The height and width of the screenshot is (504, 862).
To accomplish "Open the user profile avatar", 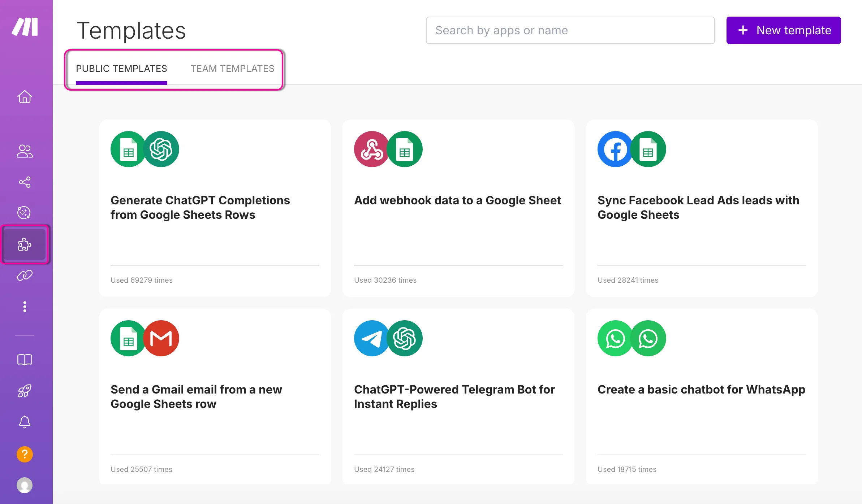I will click(25, 485).
